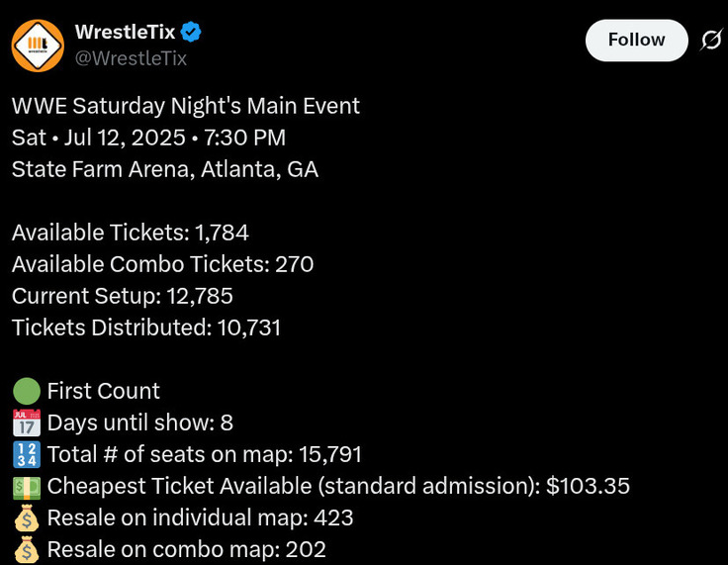The width and height of the screenshot is (728, 565).
Task: Click money bag emoji by Resale on individual map
Action: click(x=27, y=518)
